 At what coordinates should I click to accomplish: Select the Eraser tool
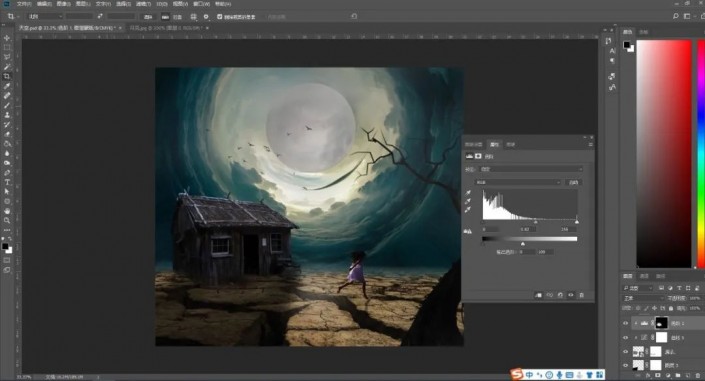7,134
